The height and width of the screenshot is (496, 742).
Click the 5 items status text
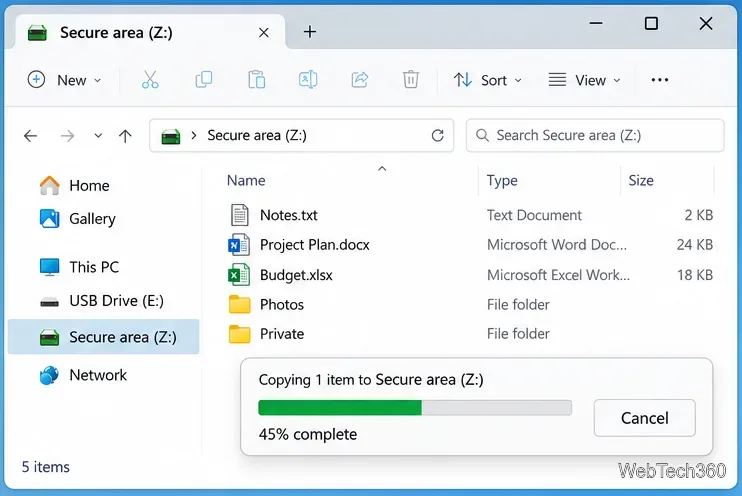[45, 467]
